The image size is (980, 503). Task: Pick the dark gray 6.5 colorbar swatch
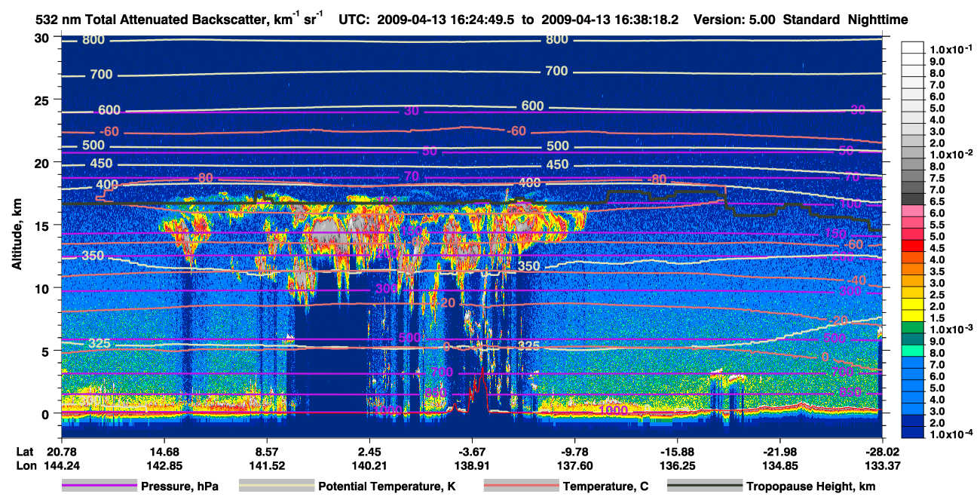click(x=913, y=198)
